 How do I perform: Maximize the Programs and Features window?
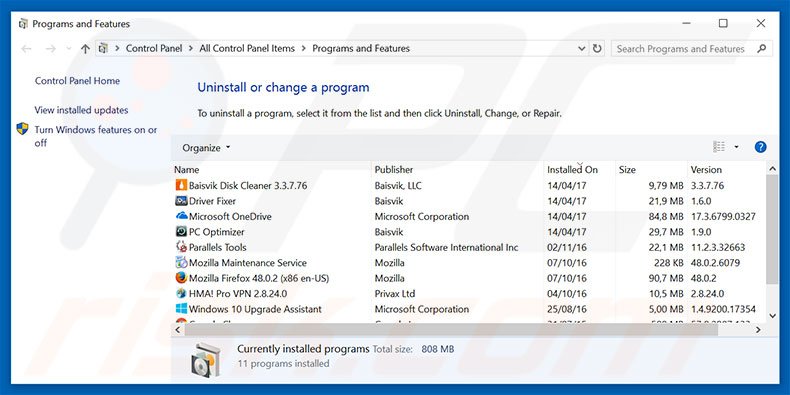[x=723, y=23]
